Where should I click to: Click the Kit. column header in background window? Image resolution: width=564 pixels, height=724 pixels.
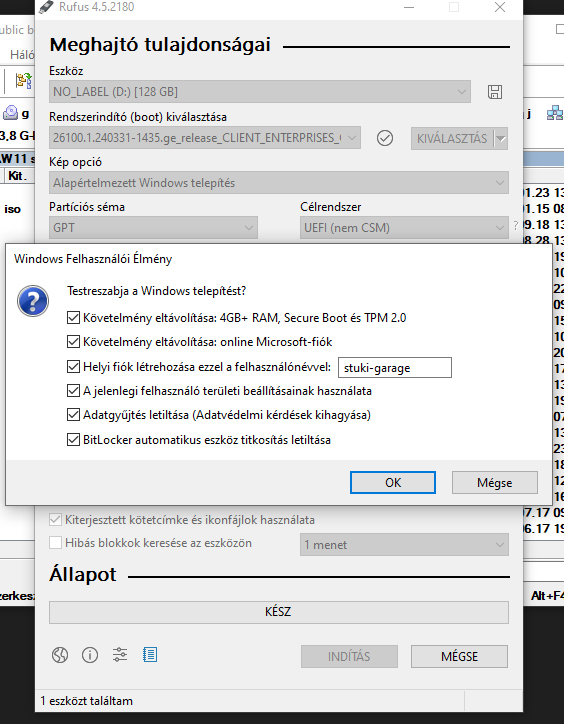(x=18, y=176)
